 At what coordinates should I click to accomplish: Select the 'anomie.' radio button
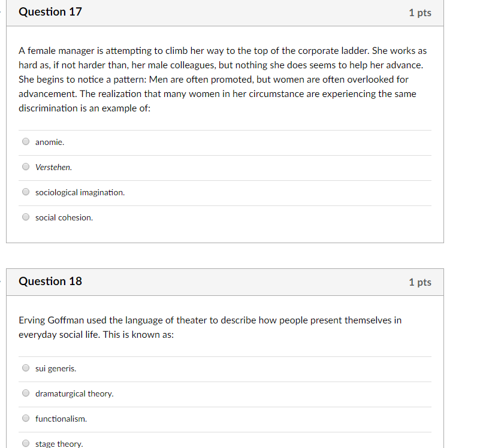pyautogui.click(x=26, y=141)
